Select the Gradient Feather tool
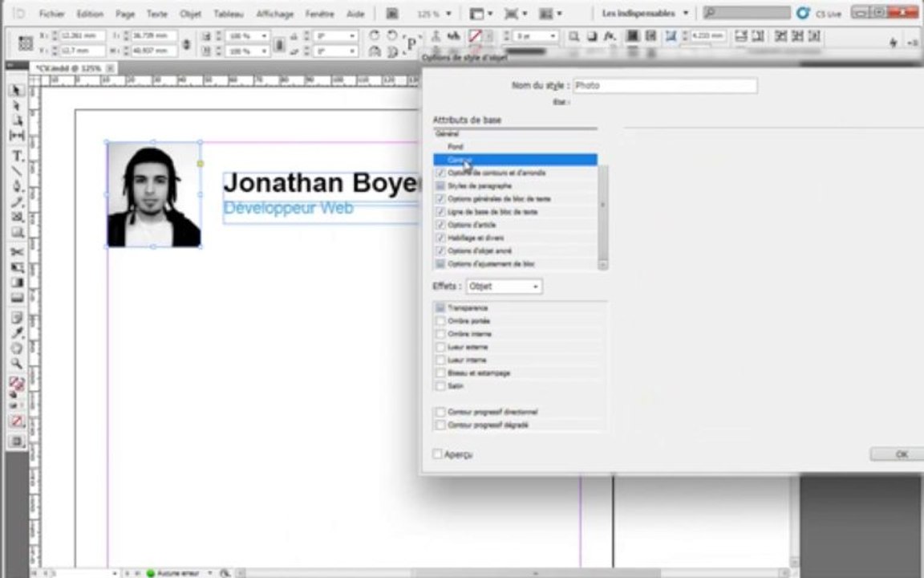Image resolution: width=924 pixels, height=578 pixels. coord(17,297)
